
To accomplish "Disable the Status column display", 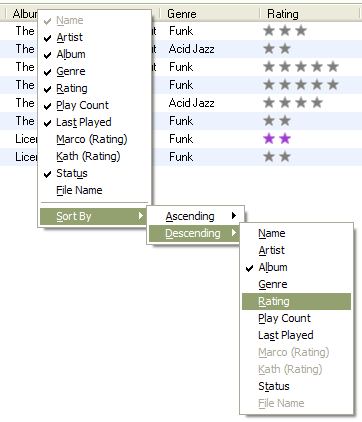I will pos(71,173).
